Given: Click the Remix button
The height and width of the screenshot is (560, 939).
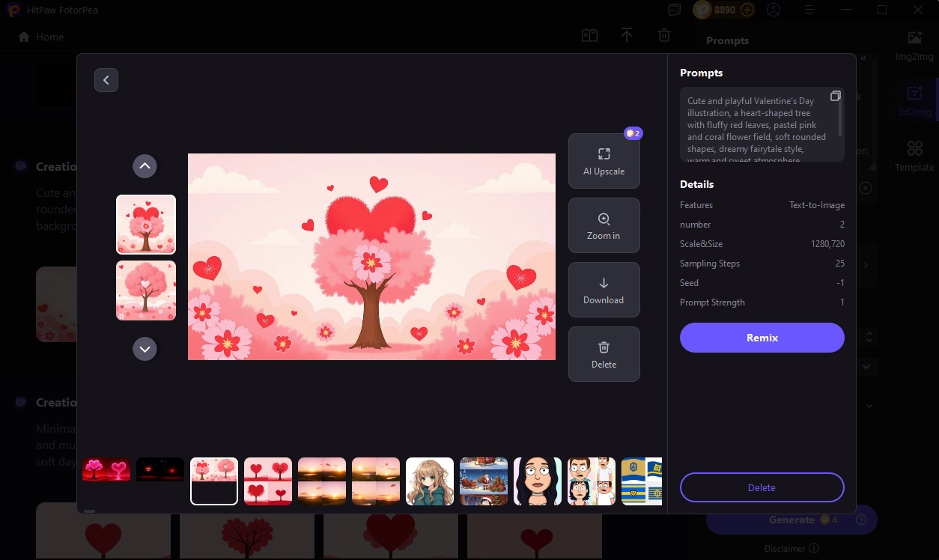Looking at the screenshot, I should tap(762, 338).
